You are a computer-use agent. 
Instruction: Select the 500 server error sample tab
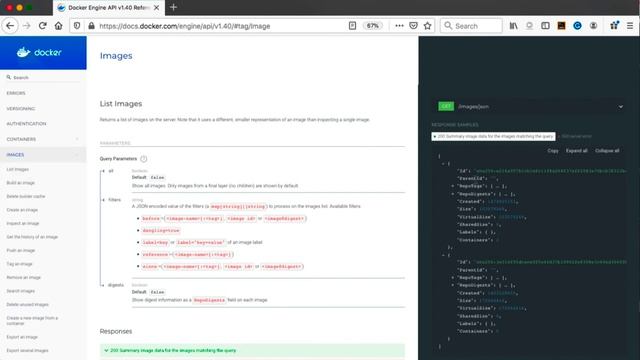coord(576,136)
